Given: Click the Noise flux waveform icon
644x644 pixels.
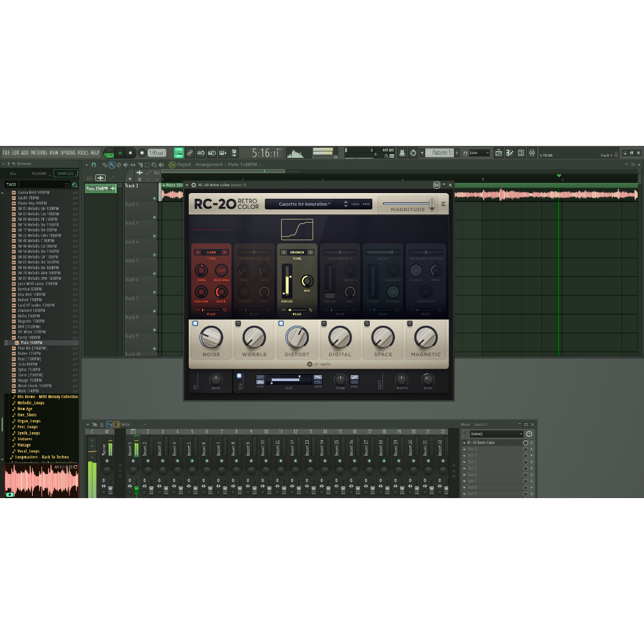Looking at the screenshot, I should pos(225,310).
